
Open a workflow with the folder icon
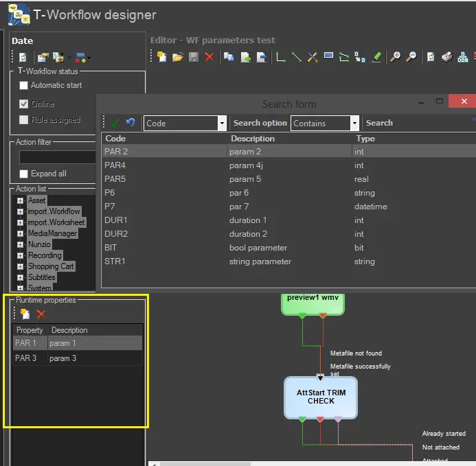click(177, 58)
